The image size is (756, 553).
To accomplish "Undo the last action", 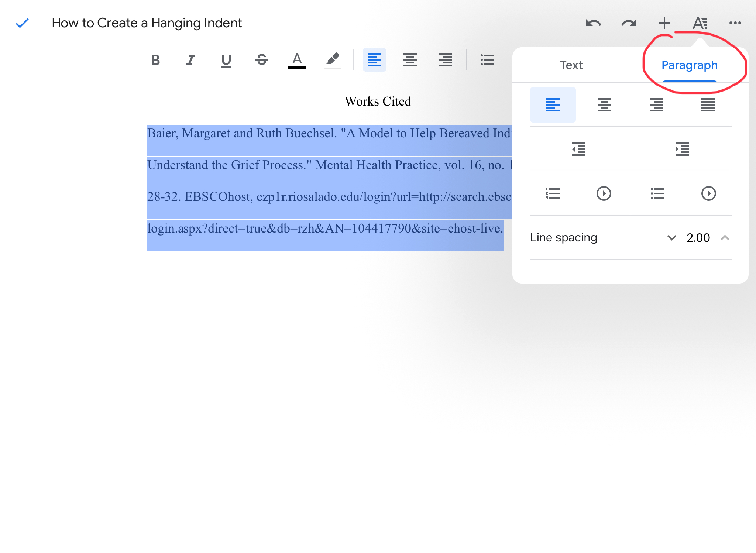I will pyautogui.click(x=594, y=23).
